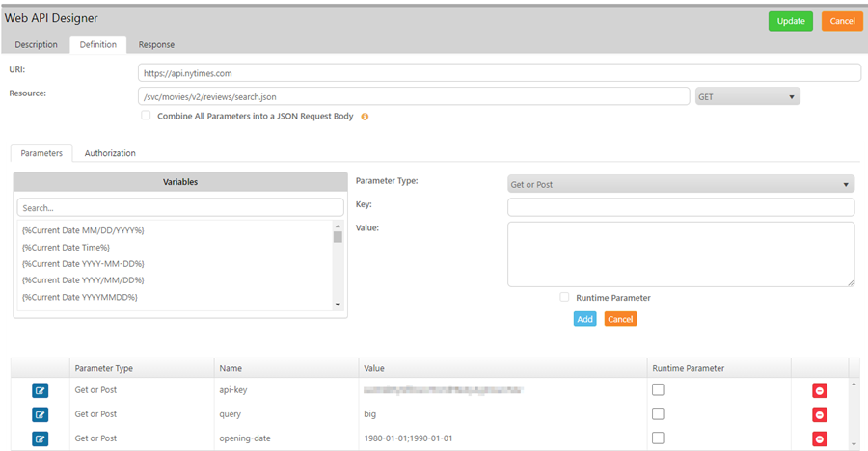Click the Variables list scrollbar thumb
This screenshot has width=868, height=451.
coord(338,237)
